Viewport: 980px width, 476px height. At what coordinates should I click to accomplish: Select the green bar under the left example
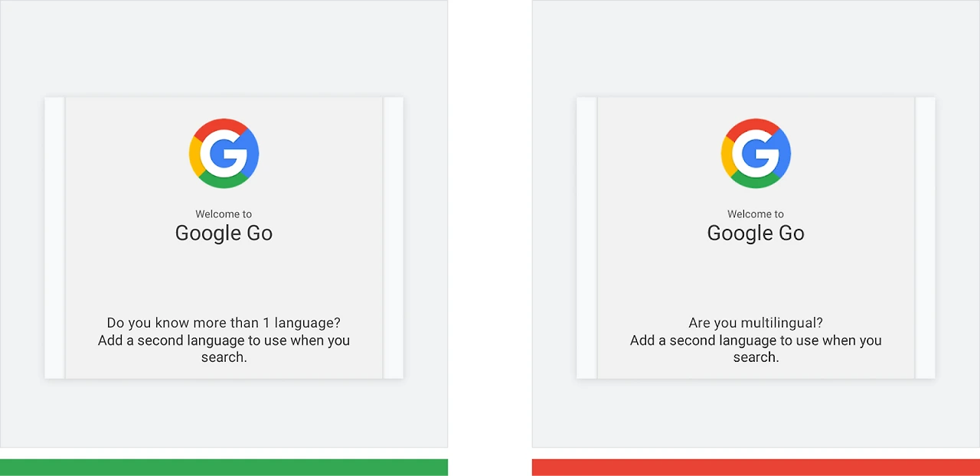coord(224,468)
